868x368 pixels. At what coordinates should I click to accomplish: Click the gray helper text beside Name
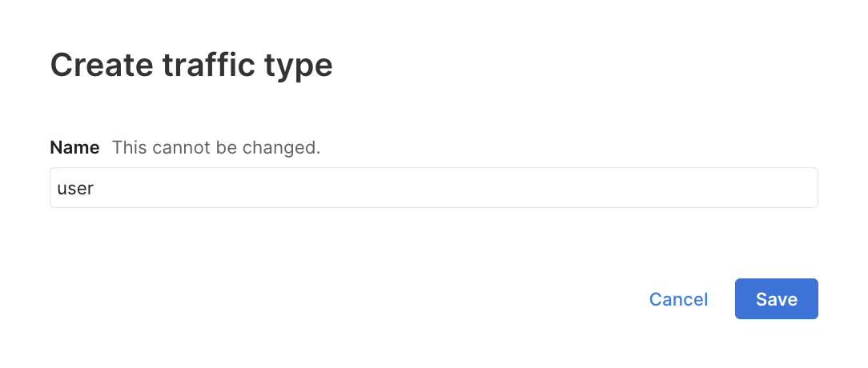pos(216,147)
